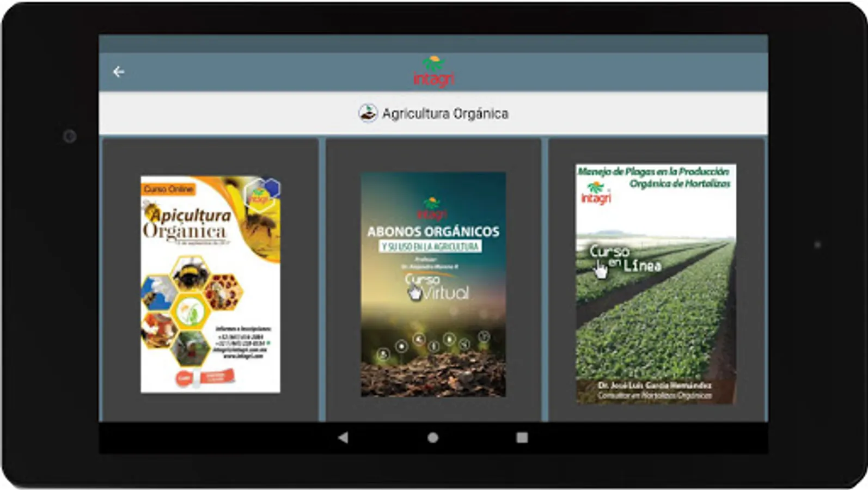
Task: Open the Abonos Orgánicos course poster
Action: click(x=433, y=284)
